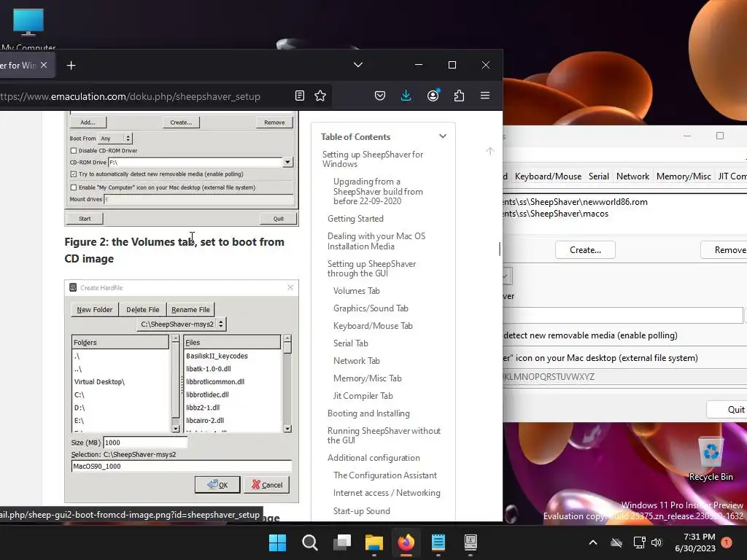
Task: Switch to Network tab in SheepShaver
Action: (x=632, y=176)
